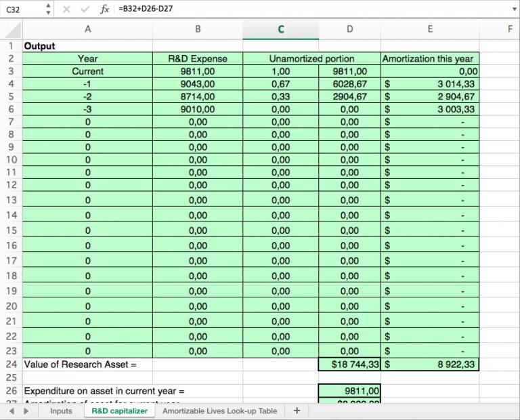Select column C header
Viewport: 520px width, 420px height.
(x=281, y=29)
